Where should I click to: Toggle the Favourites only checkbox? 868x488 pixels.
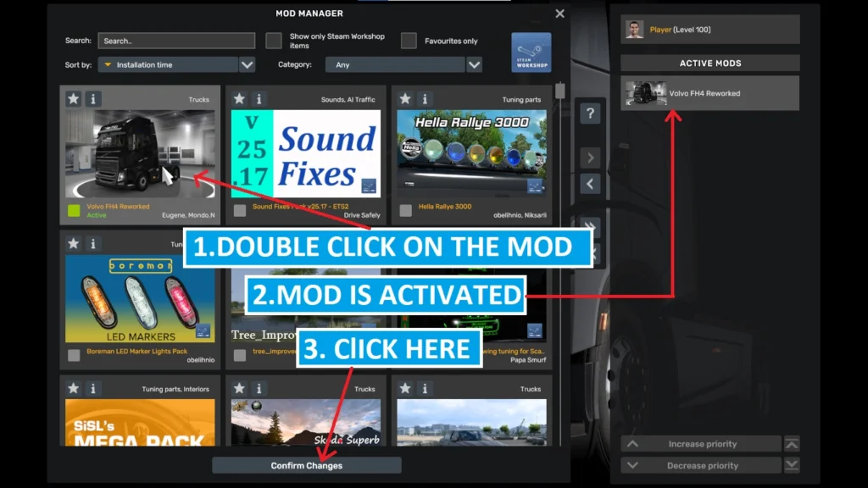(x=409, y=41)
